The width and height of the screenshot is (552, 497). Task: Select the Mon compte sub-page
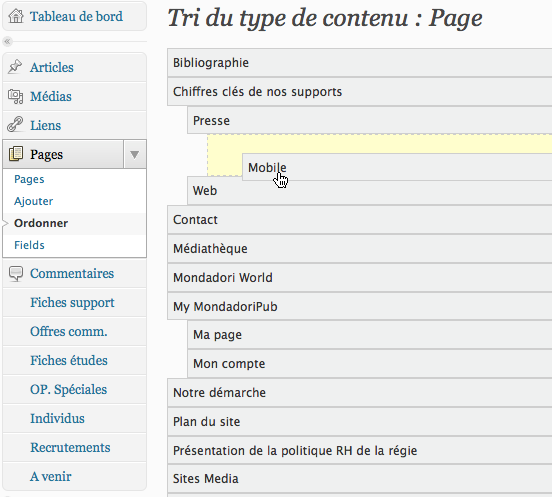click(x=370, y=364)
